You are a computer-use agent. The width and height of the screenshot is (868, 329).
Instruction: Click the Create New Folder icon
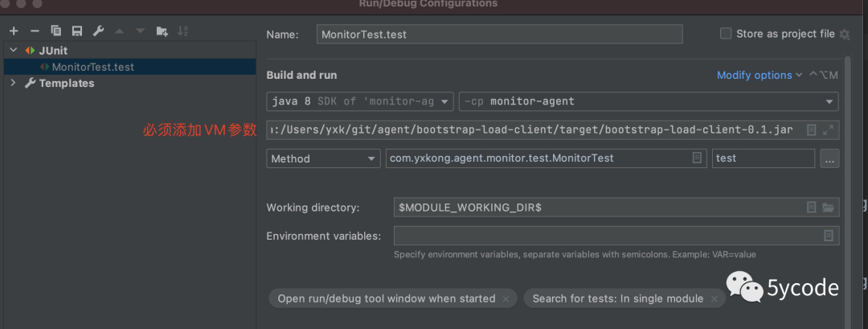162,31
